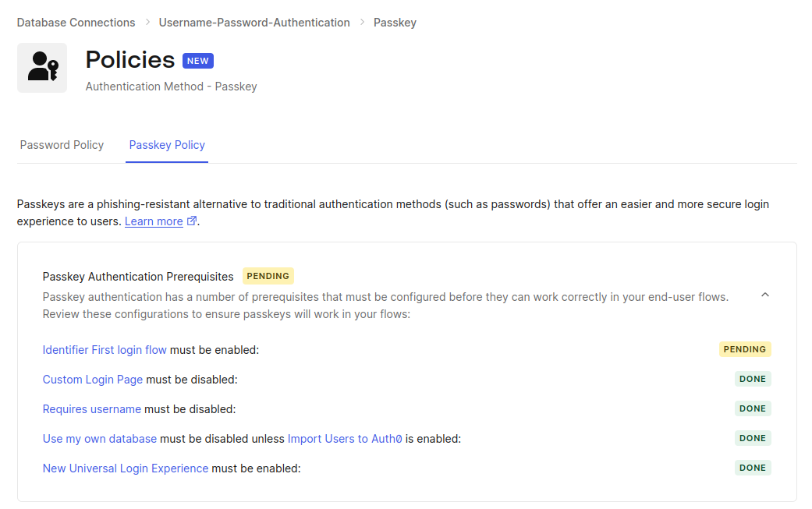Open the Use my own database link
The image size is (812, 509).
coord(100,439)
